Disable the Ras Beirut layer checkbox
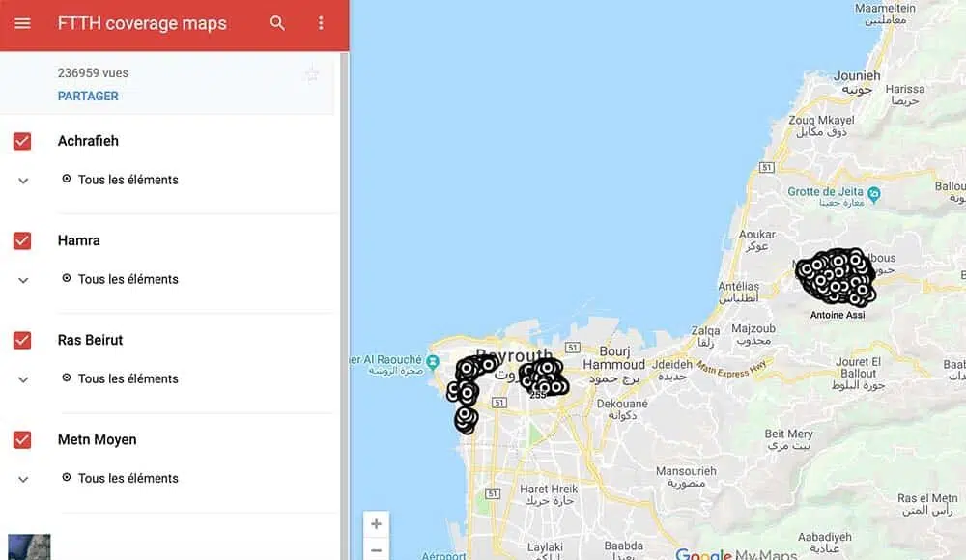 [22, 340]
